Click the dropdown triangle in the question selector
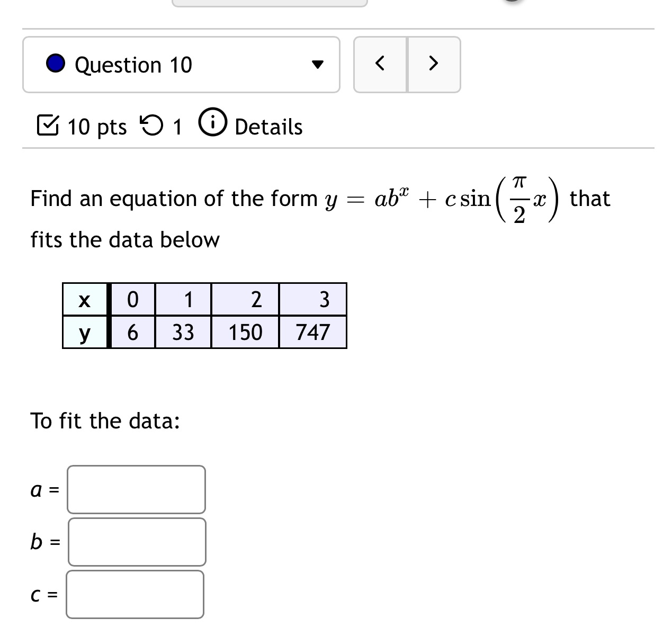The height and width of the screenshot is (636, 672). (x=318, y=65)
